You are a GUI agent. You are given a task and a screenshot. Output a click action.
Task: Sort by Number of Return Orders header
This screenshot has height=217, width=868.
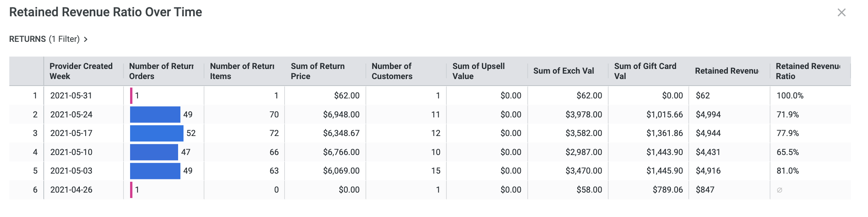coord(161,71)
